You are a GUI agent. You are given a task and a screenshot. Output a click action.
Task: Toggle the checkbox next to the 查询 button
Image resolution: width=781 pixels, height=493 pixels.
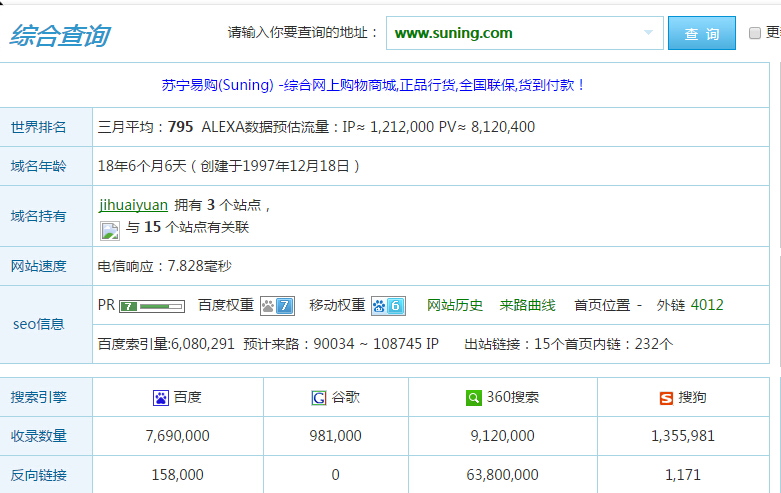point(755,33)
